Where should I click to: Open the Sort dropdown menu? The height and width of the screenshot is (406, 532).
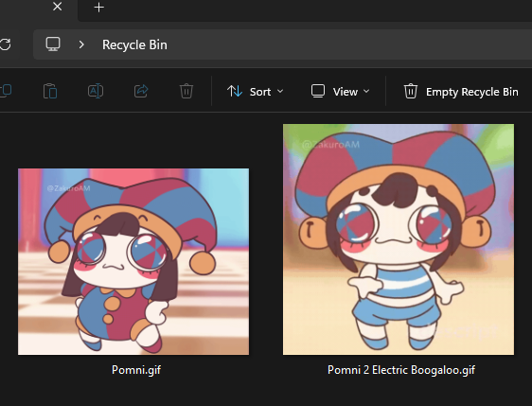coord(256,91)
